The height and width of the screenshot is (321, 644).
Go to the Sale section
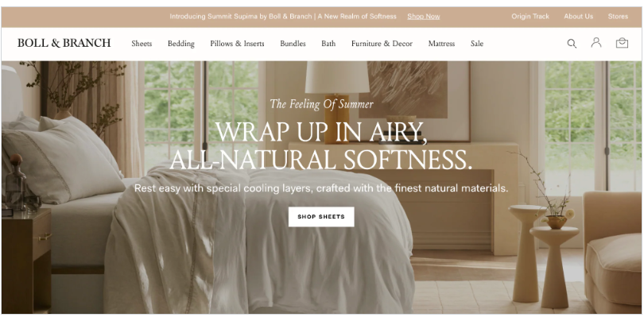pyautogui.click(x=477, y=44)
